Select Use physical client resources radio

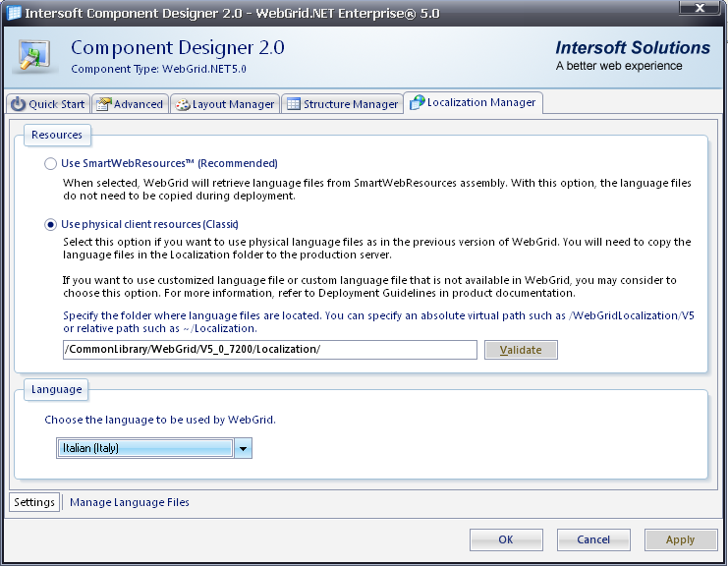51,225
